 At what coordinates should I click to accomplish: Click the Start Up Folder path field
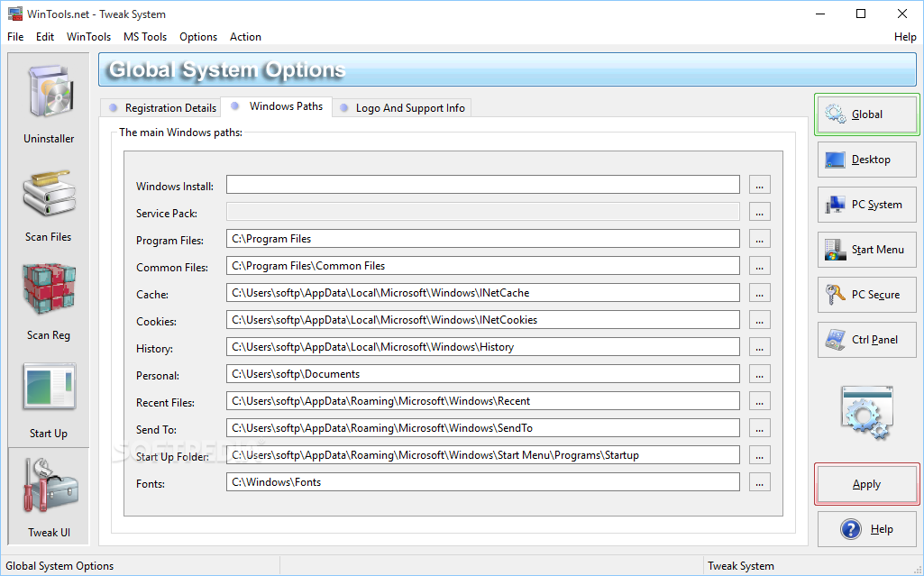(482, 455)
